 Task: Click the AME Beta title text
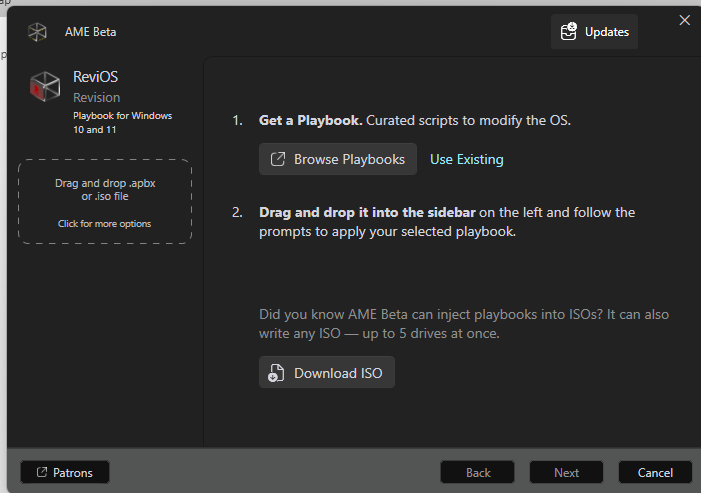(91, 31)
